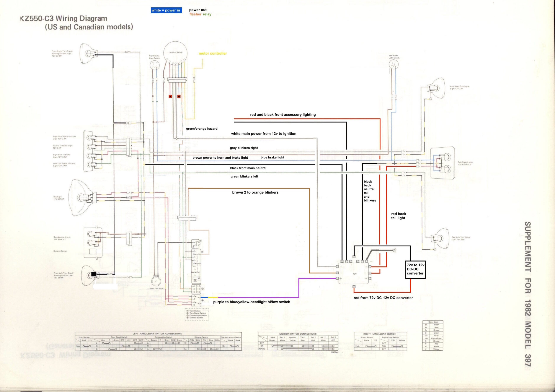Select 'black back neutral tail and blinkers' note
The image size is (555, 392).
370,191
